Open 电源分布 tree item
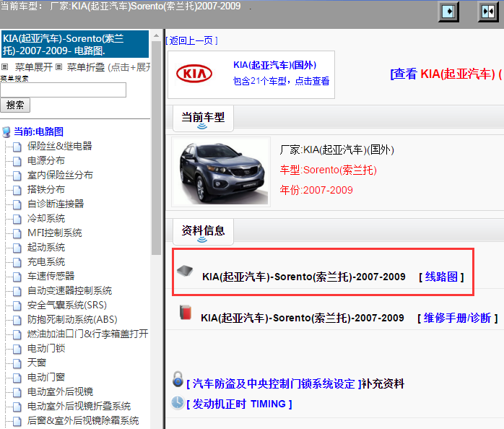 [x=46, y=160]
